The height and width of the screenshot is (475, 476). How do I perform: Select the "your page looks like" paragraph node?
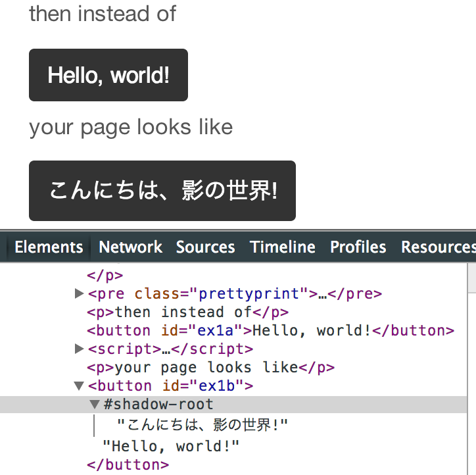(x=210, y=368)
